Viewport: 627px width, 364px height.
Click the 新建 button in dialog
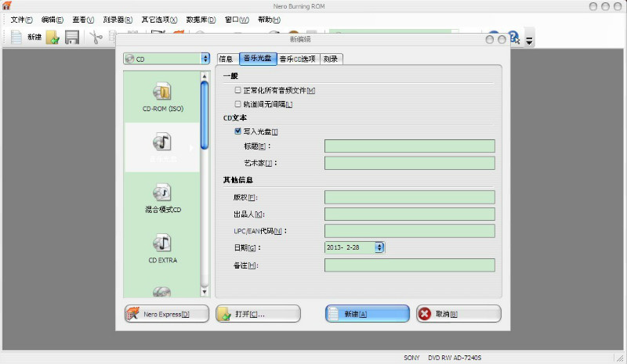click(x=368, y=314)
